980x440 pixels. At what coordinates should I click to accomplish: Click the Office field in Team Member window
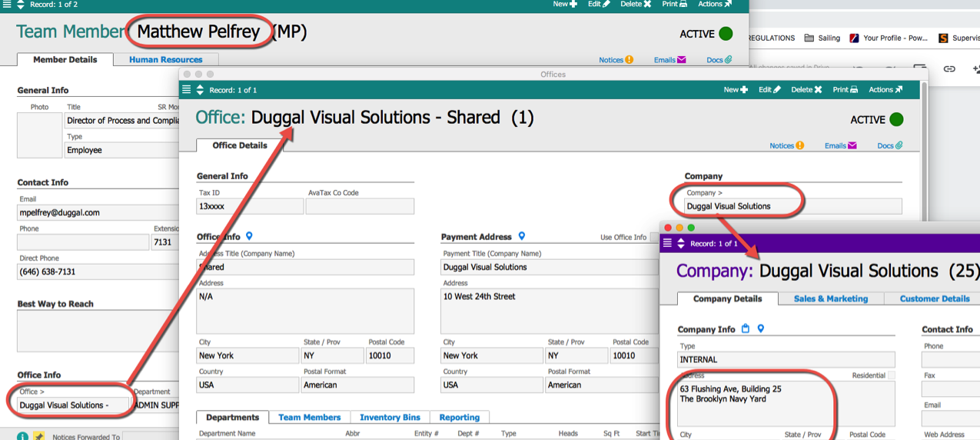(x=73, y=405)
